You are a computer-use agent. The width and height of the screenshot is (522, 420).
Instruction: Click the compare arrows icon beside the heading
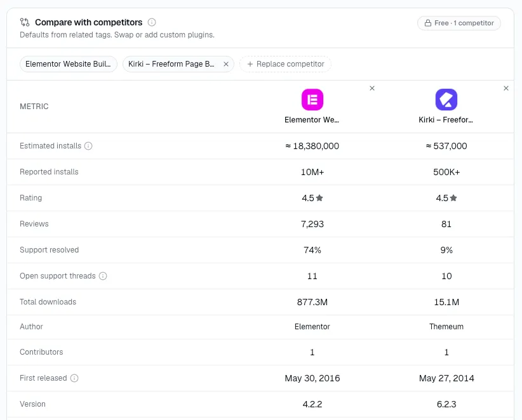pyautogui.click(x=25, y=22)
